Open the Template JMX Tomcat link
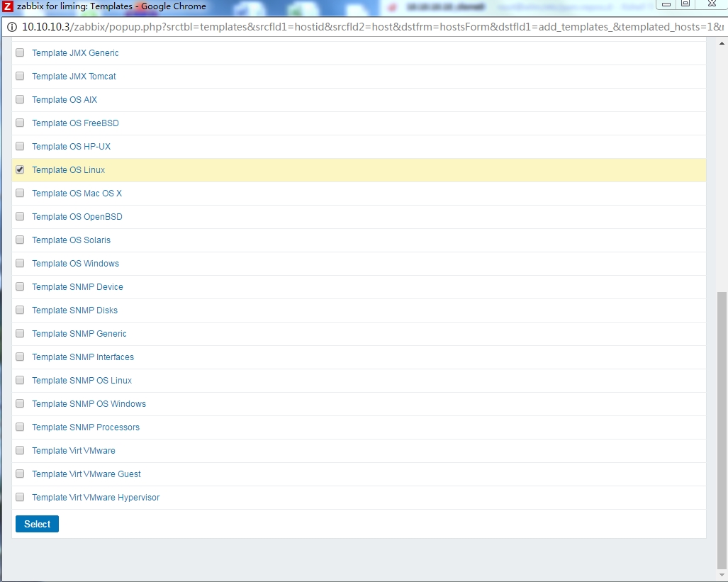This screenshot has width=728, height=582. coord(74,76)
